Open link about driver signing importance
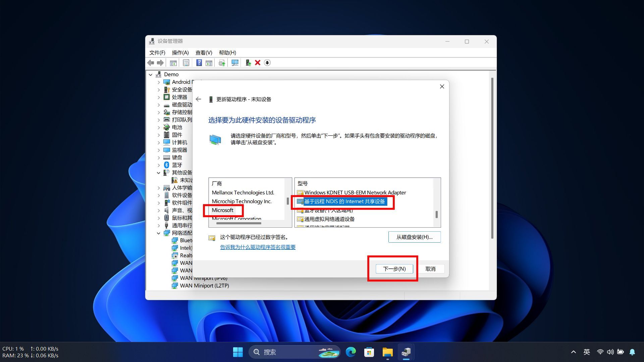 [258, 247]
